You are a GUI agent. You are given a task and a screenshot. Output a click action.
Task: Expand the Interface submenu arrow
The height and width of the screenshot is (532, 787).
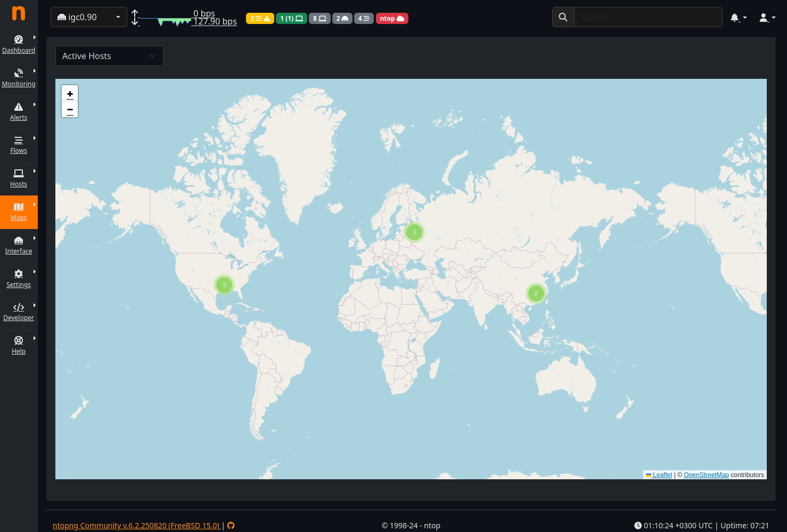35,238
